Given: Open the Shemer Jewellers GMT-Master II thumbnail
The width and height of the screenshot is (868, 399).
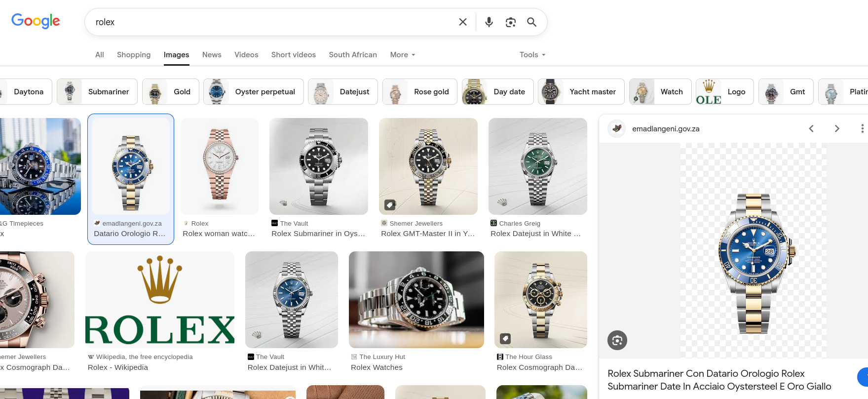Looking at the screenshot, I should coord(428,166).
